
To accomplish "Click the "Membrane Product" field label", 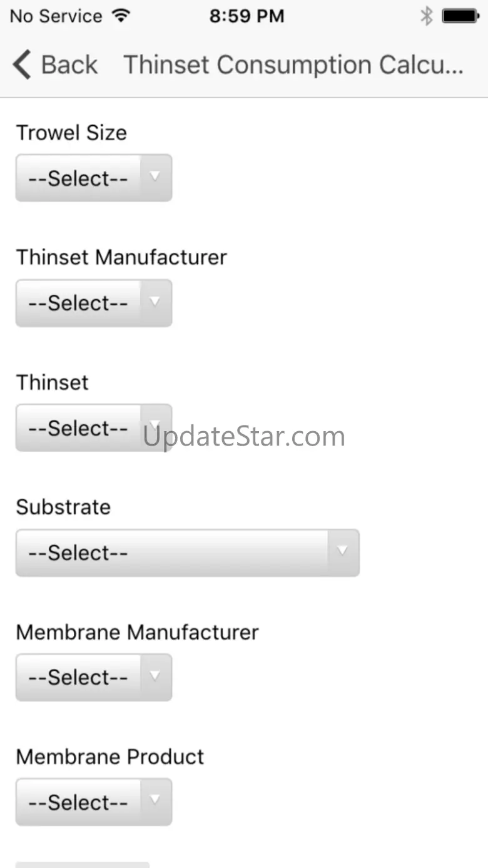I will [110, 757].
